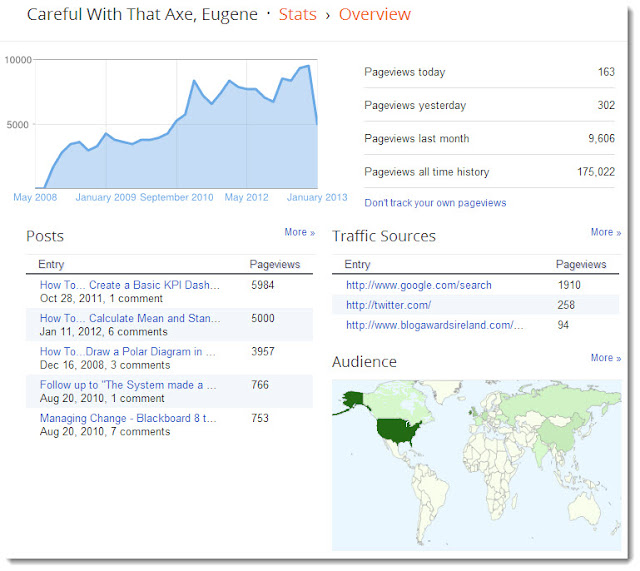Viewport: 640px width, 571px height.
Task: Click May 2012 label on chart axis
Action: tap(247, 198)
